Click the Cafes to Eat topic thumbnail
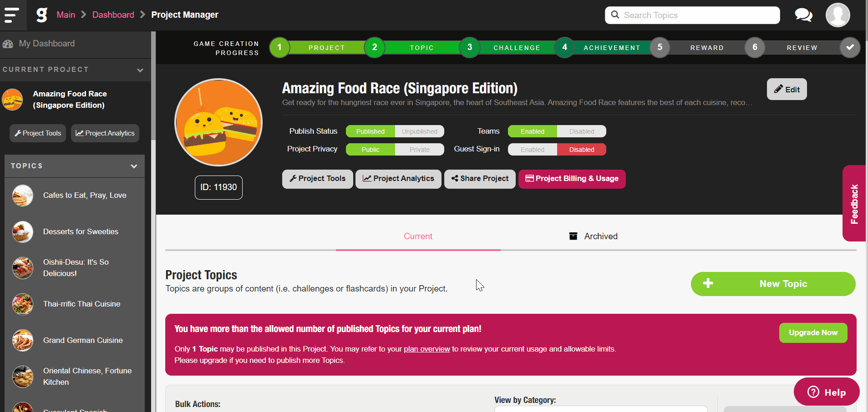The width and height of the screenshot is (868, 412). [x=23, y=196]
